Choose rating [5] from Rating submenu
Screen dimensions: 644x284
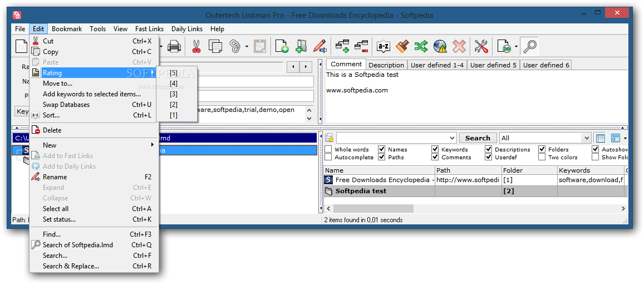coord(177,73)
